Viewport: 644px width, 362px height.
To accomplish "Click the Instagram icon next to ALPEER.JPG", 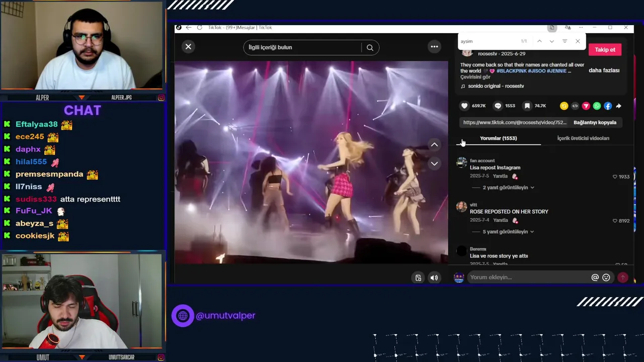I will click(161, 98).
